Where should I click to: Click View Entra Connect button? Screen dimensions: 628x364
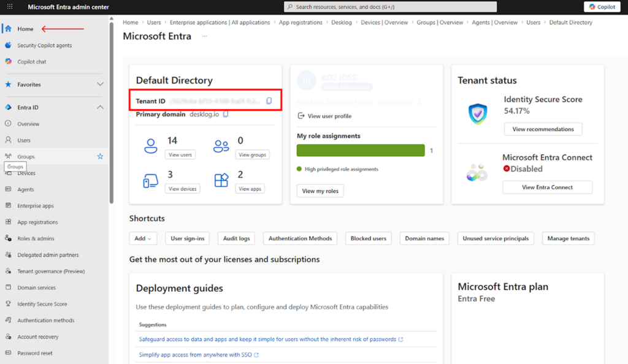547,187
